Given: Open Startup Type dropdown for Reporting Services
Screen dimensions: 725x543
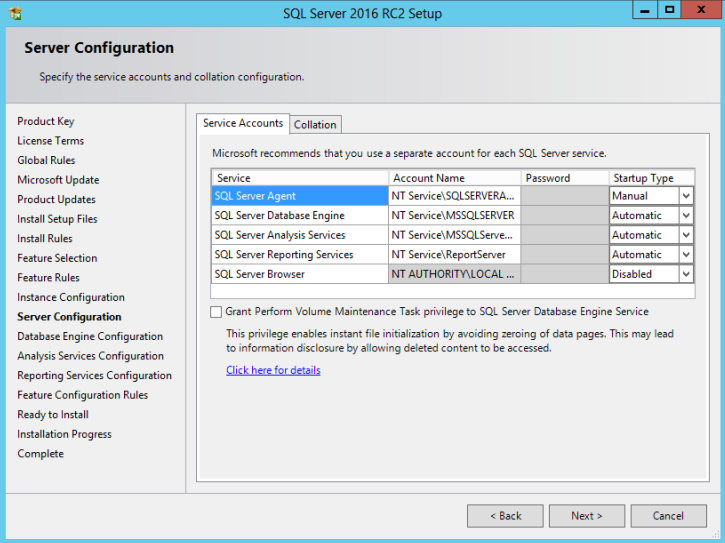Looking at the screenshot, I should point(686,254).
